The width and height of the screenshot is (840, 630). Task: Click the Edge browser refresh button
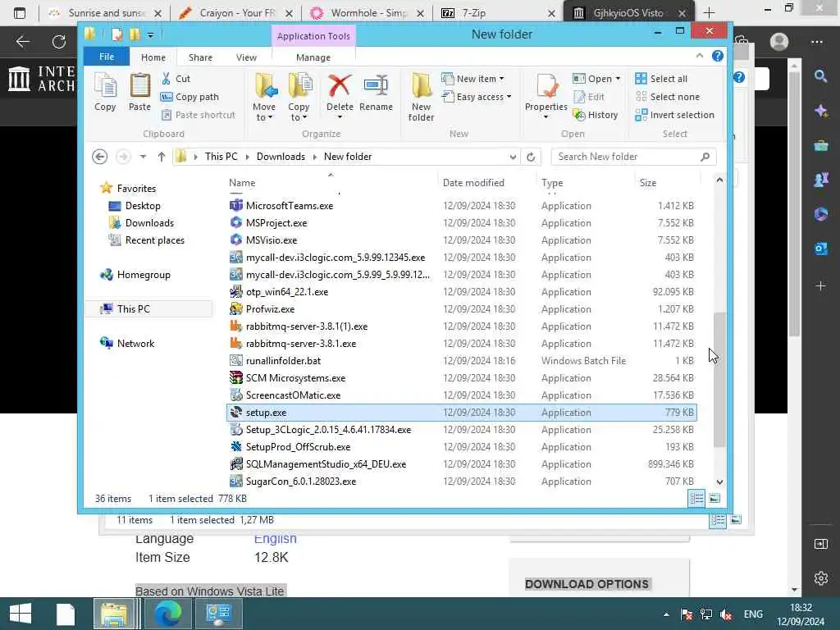[x=59, y=42]
